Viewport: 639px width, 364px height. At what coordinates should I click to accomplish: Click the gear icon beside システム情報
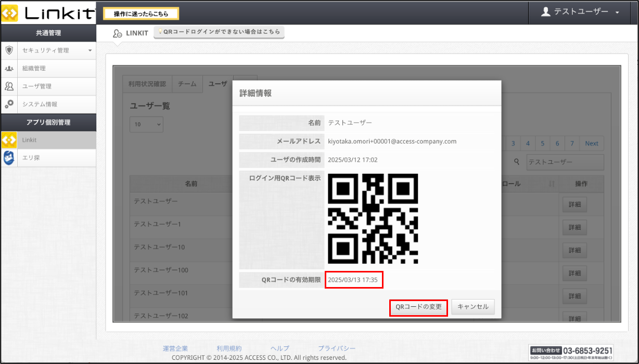(9, 104)
